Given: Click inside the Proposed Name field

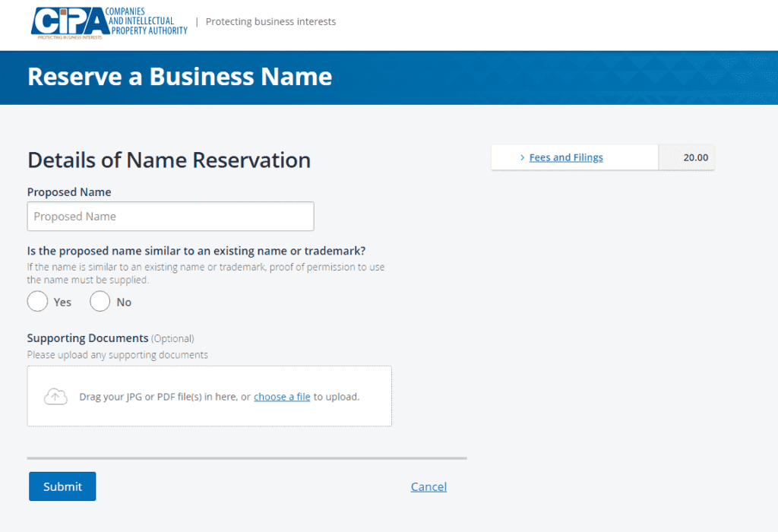Looking at the screenshot, I should click(170, 216).
